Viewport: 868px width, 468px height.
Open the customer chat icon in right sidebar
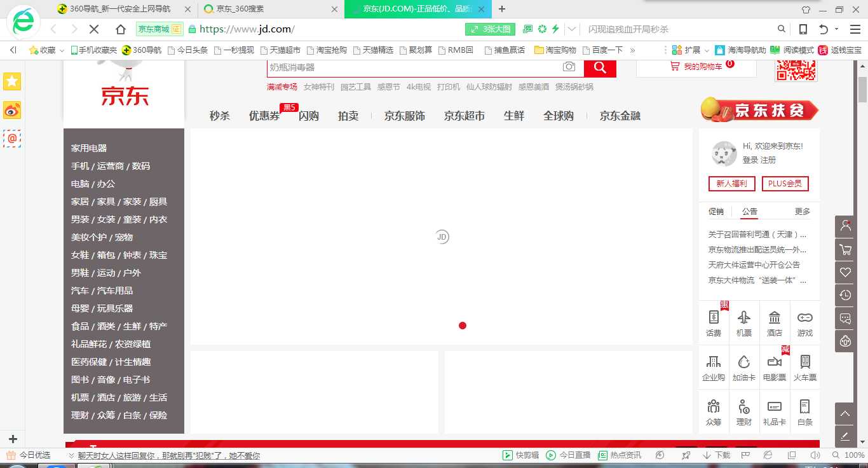(x=845, y=318)
